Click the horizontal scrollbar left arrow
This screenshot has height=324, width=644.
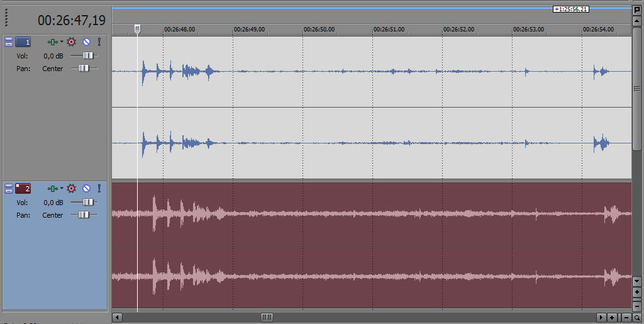[x=118, y=318]
